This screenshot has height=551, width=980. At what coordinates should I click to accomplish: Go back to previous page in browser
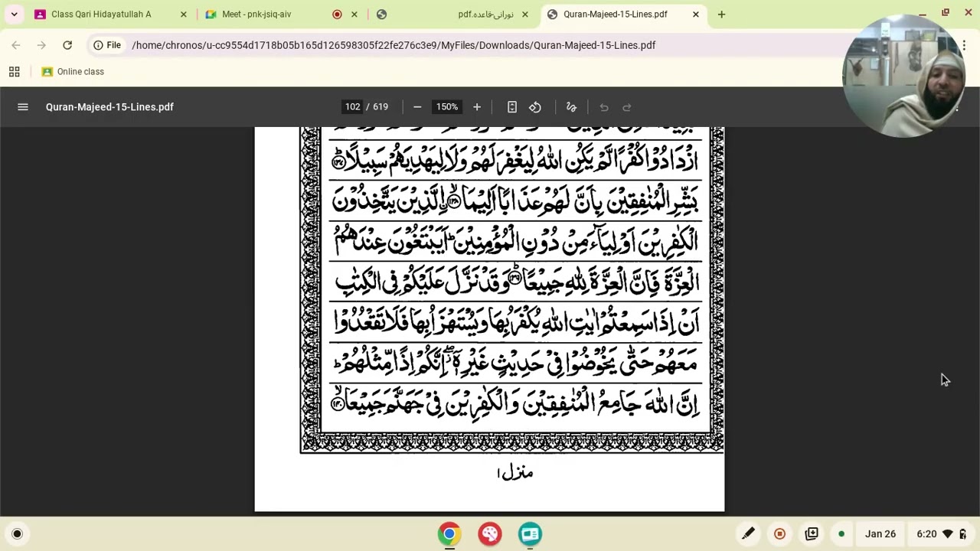tap(16, 45)
